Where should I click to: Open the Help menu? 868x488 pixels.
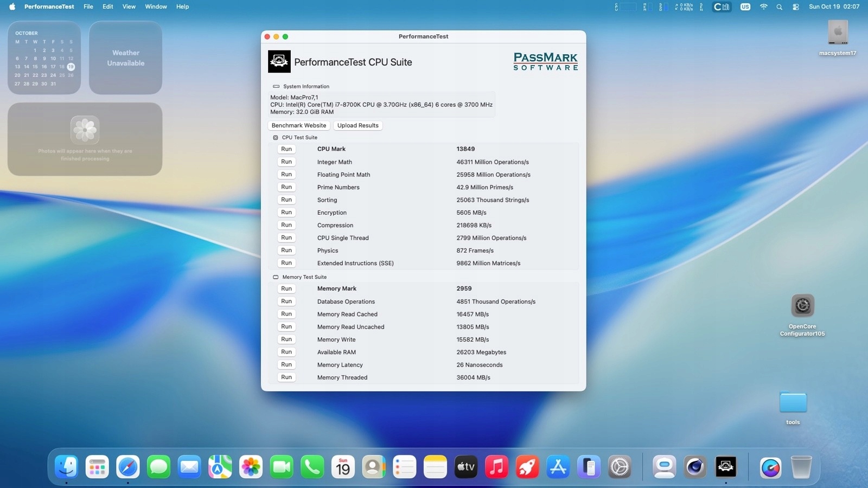[182, 7]
